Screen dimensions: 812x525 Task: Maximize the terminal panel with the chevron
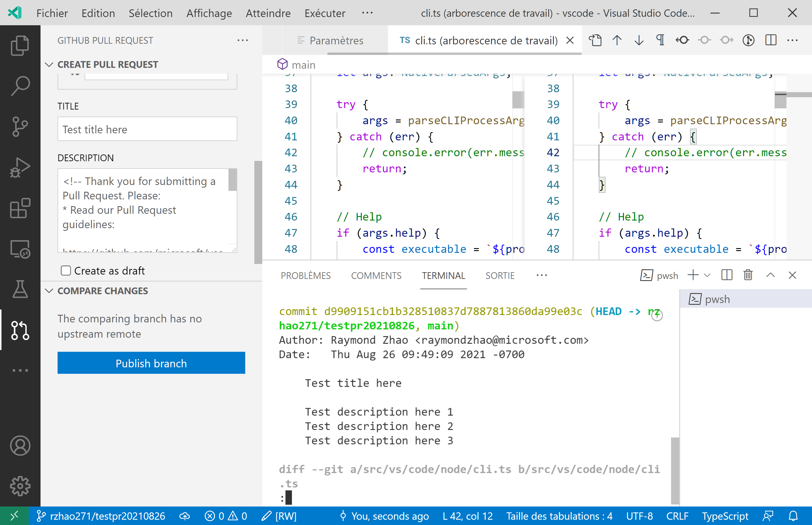coord(771,275)
